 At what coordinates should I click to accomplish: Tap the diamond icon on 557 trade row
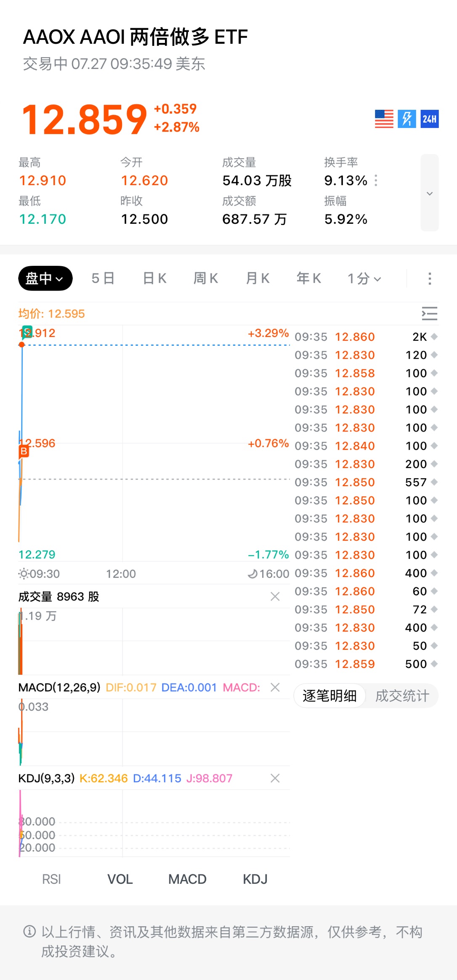pyautogui.click(x=434, y=482)
